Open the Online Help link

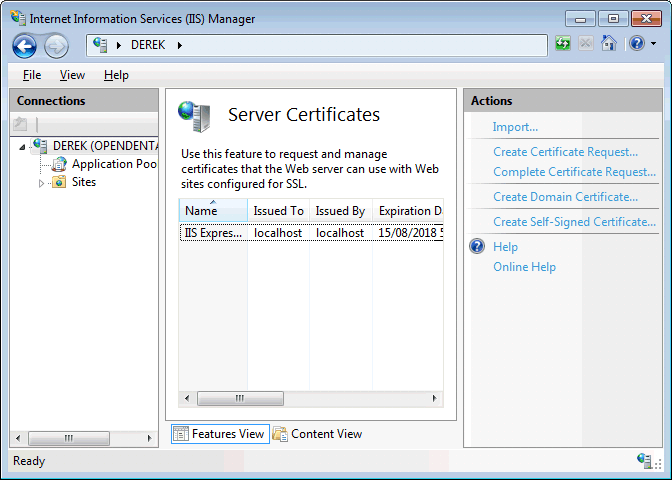pyautogui.click(x=524, y=267)
